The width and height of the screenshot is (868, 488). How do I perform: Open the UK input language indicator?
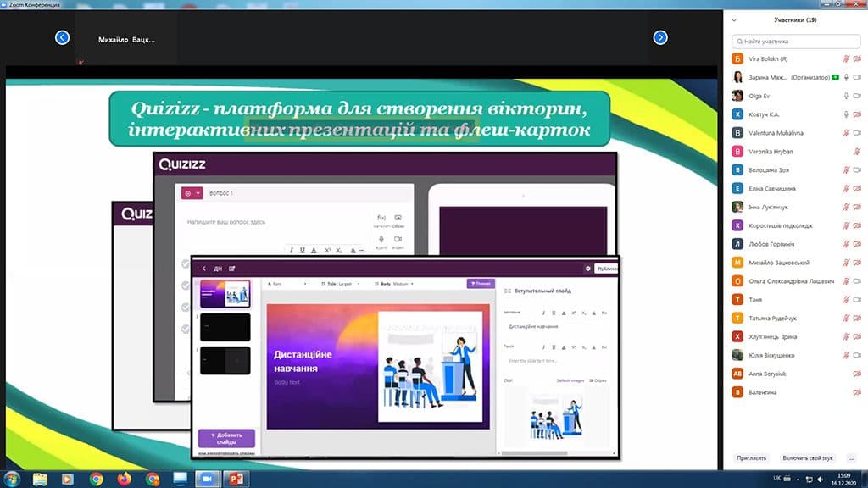click(x=776, y=478)
